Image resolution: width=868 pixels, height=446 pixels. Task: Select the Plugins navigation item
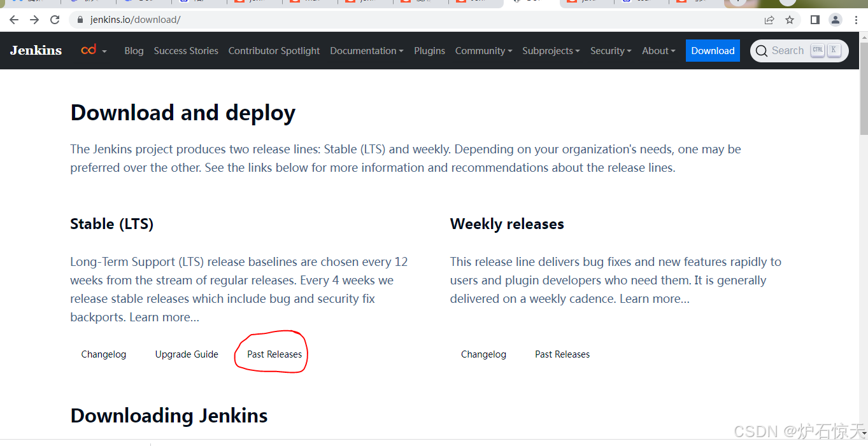[x=429, y=50]
